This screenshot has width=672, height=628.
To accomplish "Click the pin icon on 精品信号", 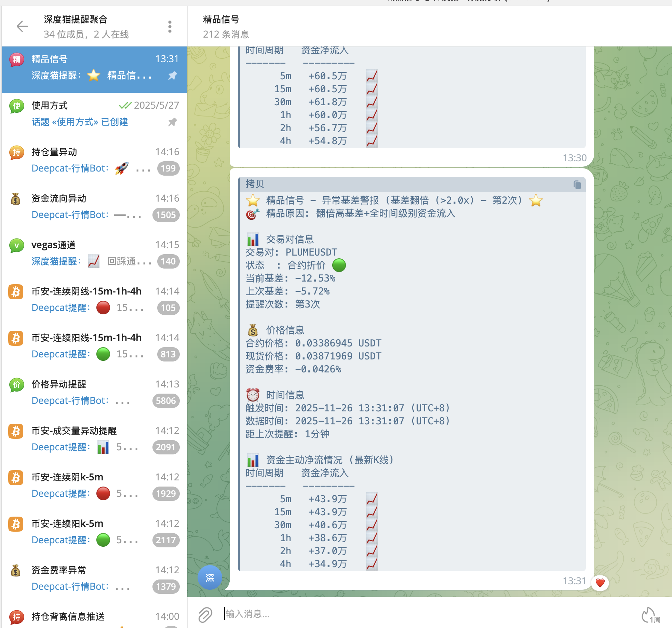I will [172, 76].
